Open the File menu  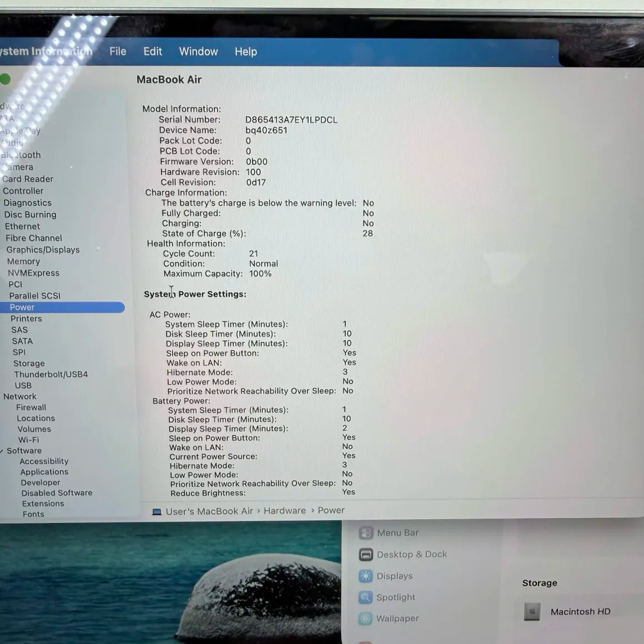(118, 51)
